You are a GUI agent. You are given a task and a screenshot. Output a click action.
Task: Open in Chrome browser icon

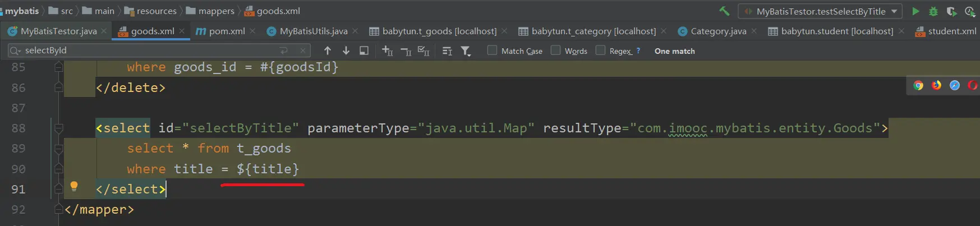[x=918, y=85]
